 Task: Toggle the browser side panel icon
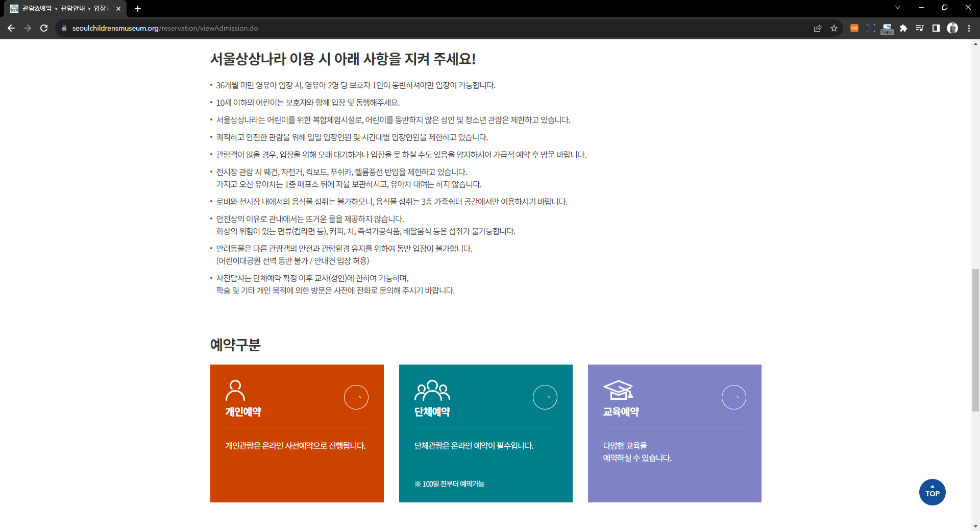pyautogui.click(x=936, y=28)
